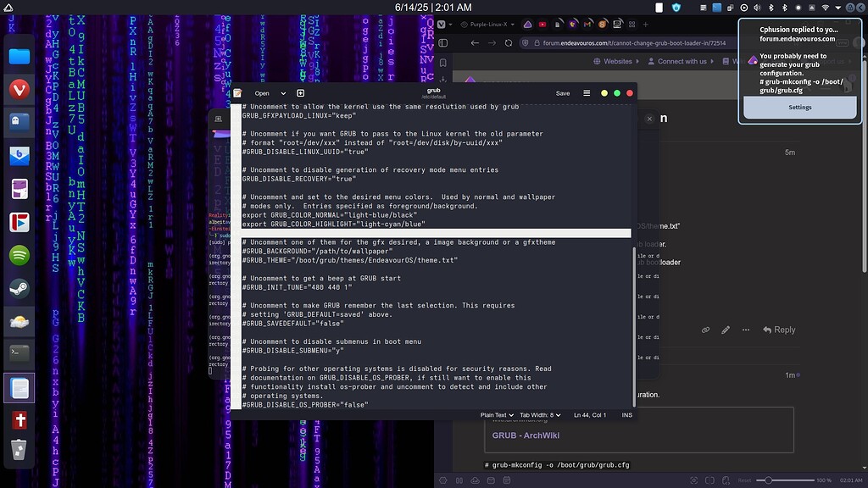Screen dimensions: 868x488
Task: Save the grub file
Action: coord(563,93)
